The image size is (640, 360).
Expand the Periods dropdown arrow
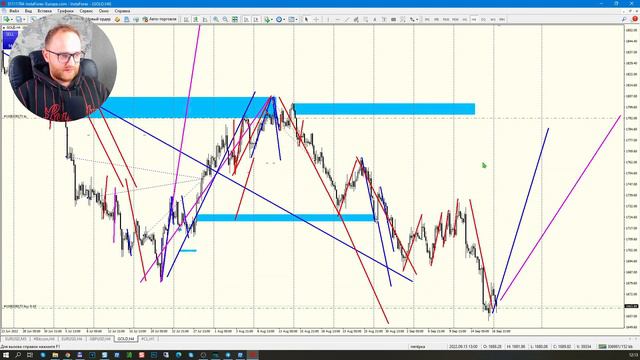pyautogui.click(x=284, y=19)
